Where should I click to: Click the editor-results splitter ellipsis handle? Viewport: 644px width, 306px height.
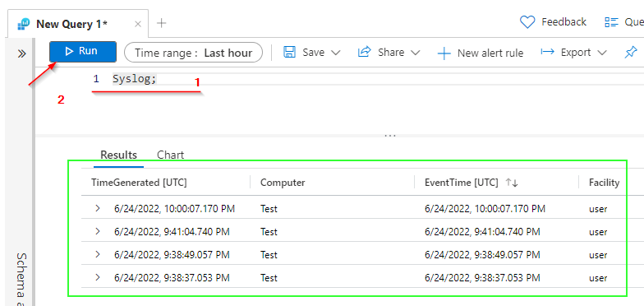coord(389,135)
